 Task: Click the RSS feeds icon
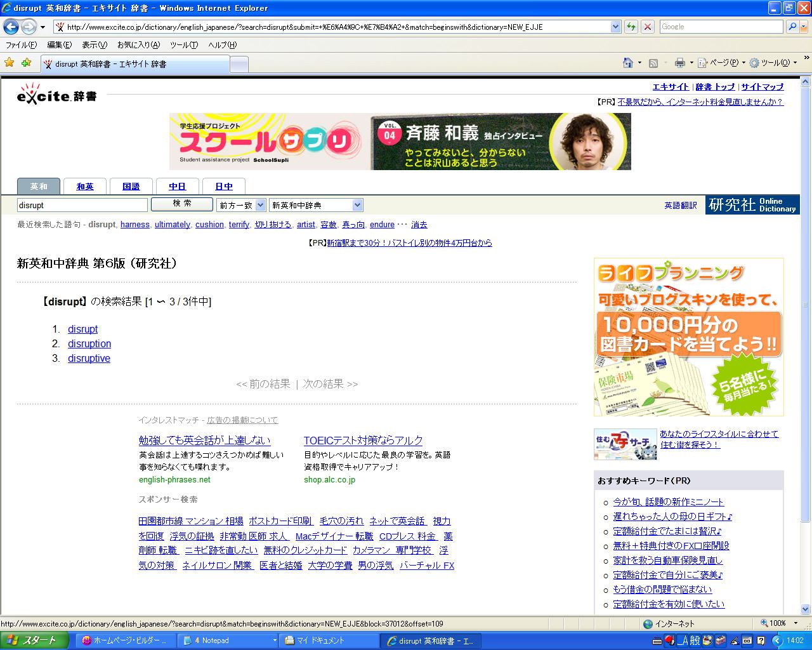point(653,63)
